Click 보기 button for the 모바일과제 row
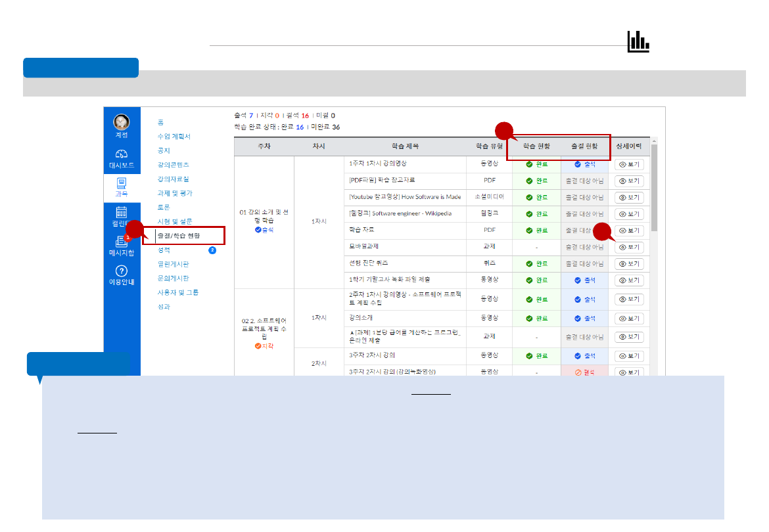769x532 pixels. tap(629, 247)
